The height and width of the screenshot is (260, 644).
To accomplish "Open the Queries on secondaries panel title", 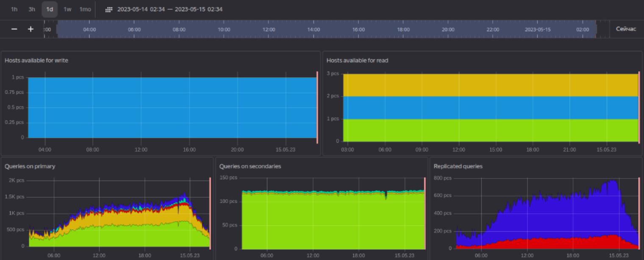I will tap(250, 166).
